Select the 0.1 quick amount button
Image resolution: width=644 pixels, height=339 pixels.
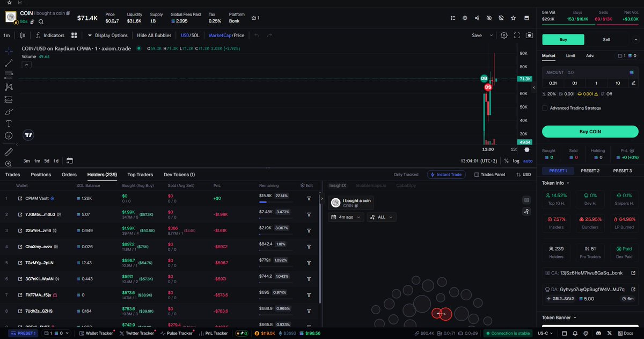(x=574, y=83)
